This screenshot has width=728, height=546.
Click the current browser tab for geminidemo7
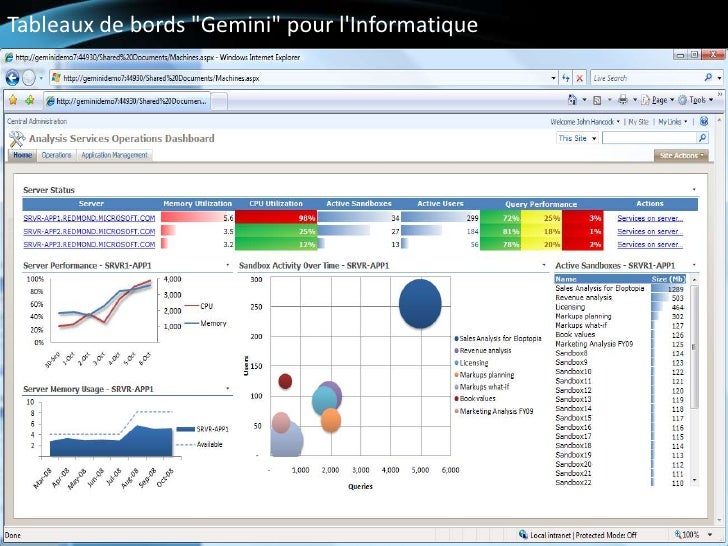tap(127, 101)
